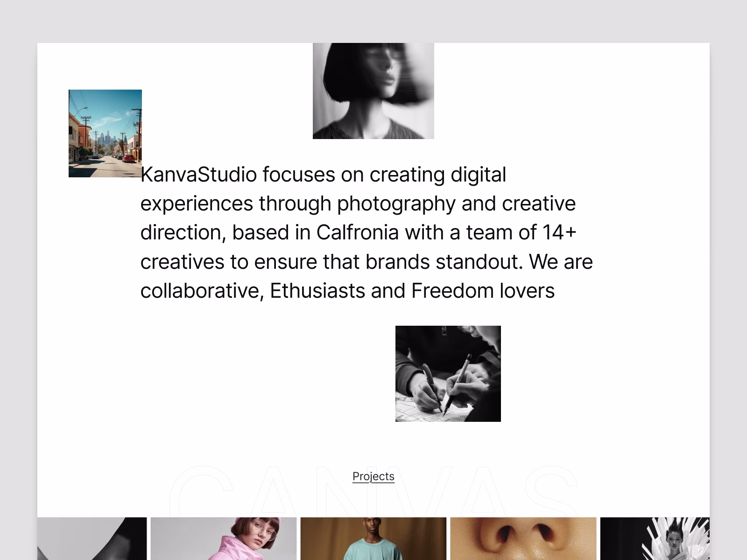Click the sunny street photo thumbnail
The height and width of the screenshot is (560, 747).
[105, 133]
